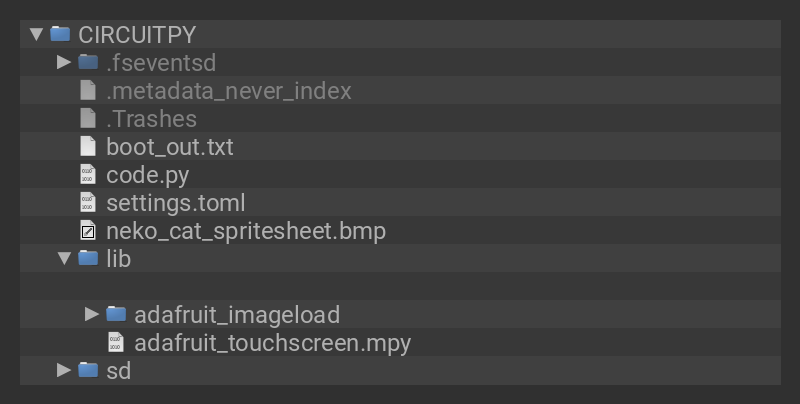Expand the .fseventsd folder
Screen dimensions: 800x404
point(64,62)
